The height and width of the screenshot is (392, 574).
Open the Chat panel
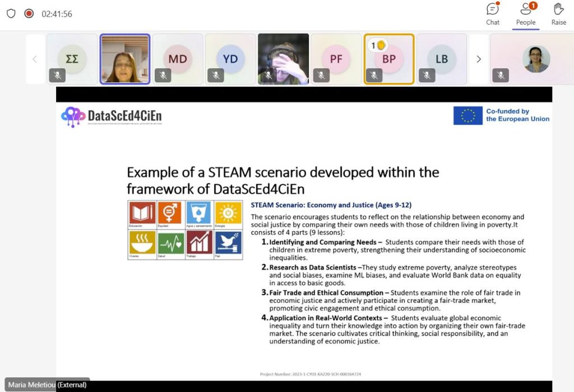coord(493,14)
